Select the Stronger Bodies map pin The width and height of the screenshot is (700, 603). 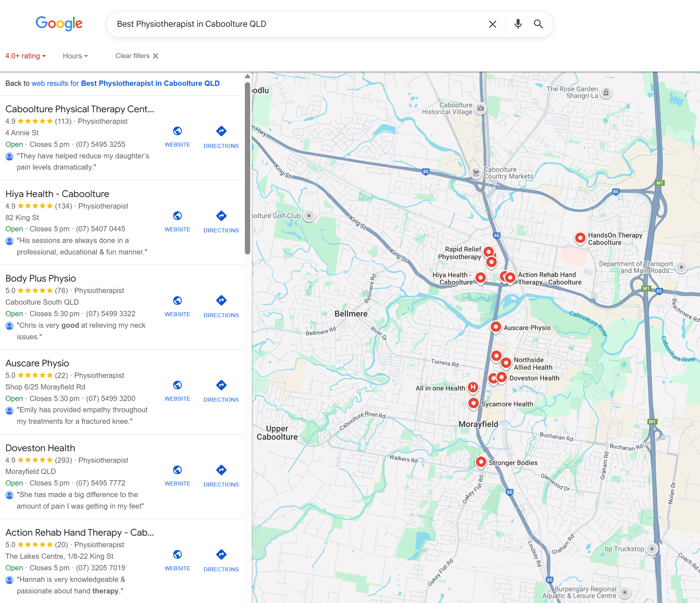pyautogui.click(x=481, y=461)
